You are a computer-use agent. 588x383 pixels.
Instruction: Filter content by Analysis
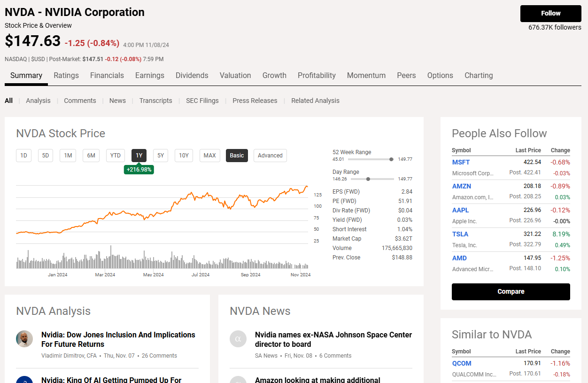pos(38,101)
